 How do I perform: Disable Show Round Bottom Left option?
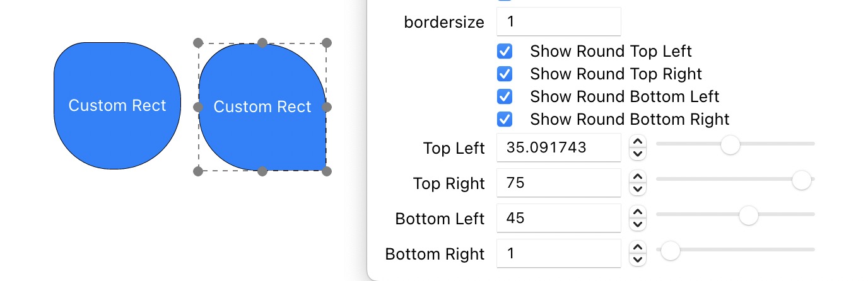click(x=505, y=96)
